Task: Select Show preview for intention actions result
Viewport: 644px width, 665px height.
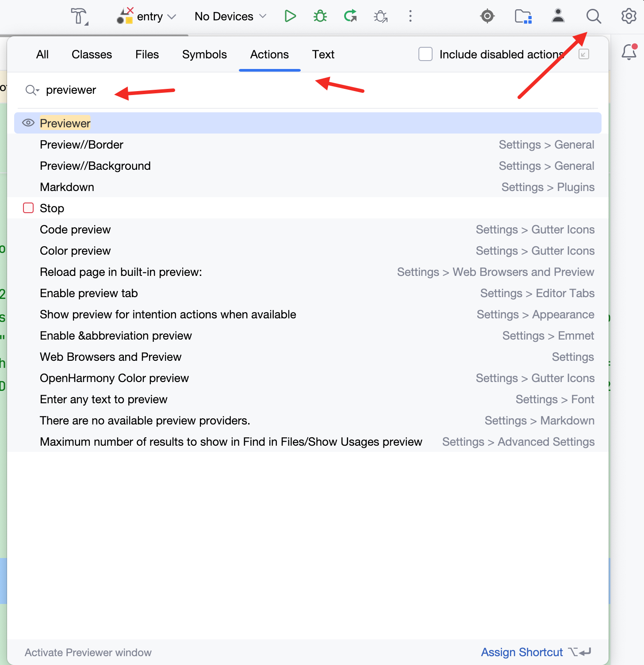Action: (x=308, y=314)
